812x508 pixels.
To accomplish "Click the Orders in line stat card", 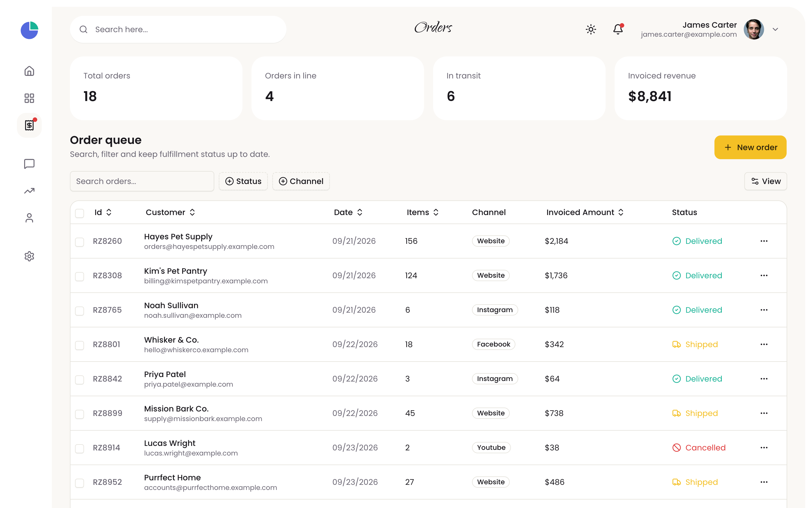I will point(337,88).
